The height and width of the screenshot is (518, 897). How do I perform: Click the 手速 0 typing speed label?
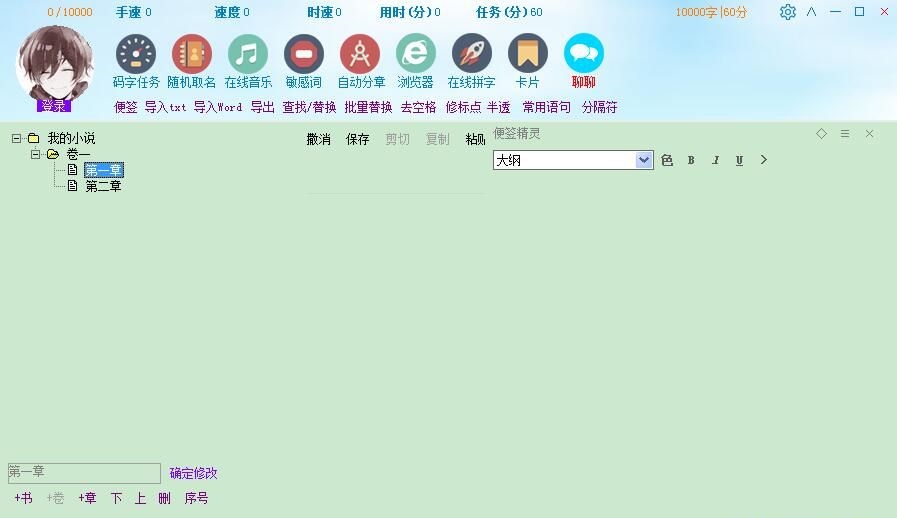point(133,12)
